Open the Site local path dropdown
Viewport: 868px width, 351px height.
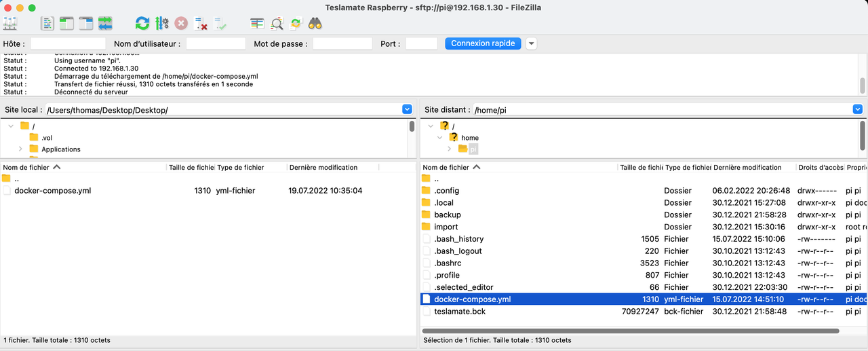coord(407,109)
